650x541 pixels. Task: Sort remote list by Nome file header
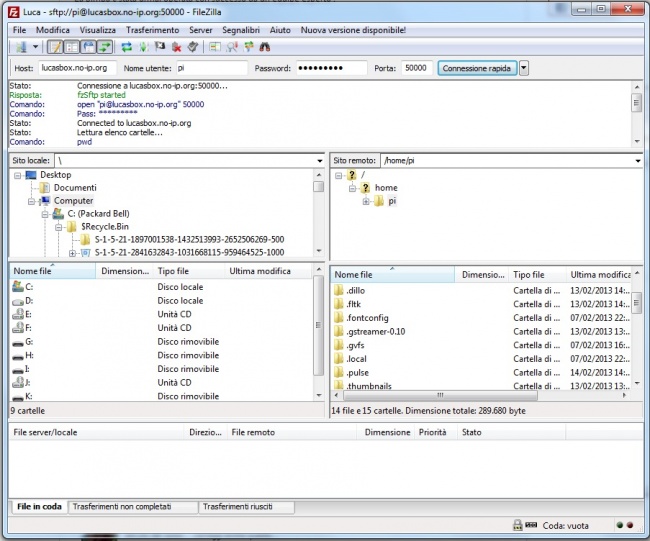pos(393,274)
